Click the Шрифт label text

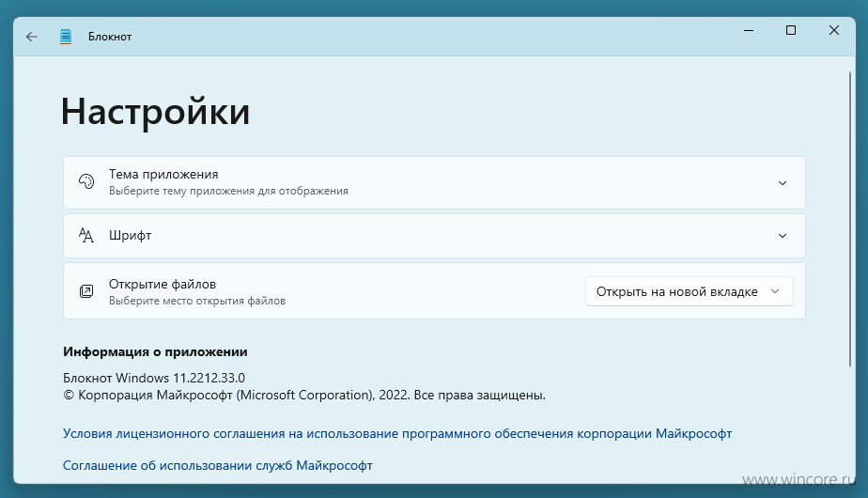tap(130, 236)
